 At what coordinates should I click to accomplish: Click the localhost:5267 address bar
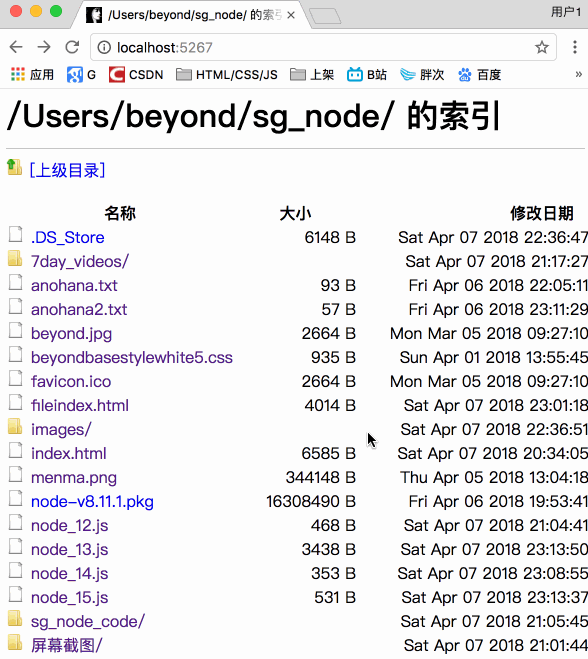click(x=323, y=47)
